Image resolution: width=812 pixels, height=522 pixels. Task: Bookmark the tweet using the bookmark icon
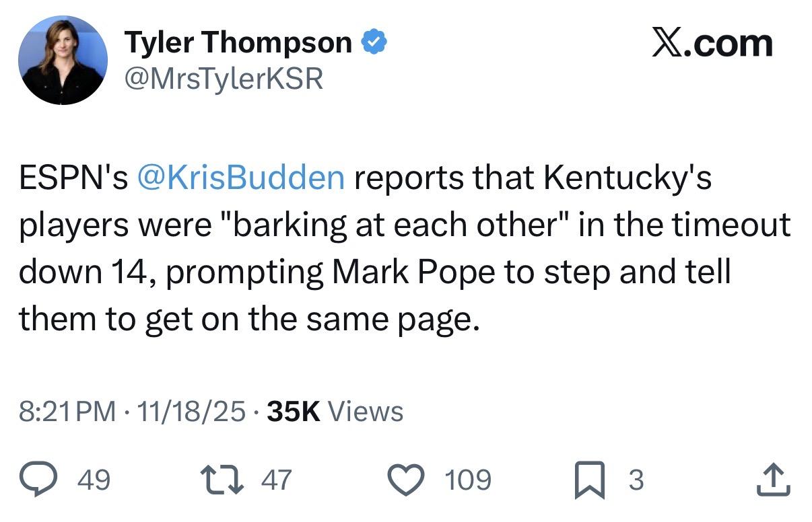[592, 481]
